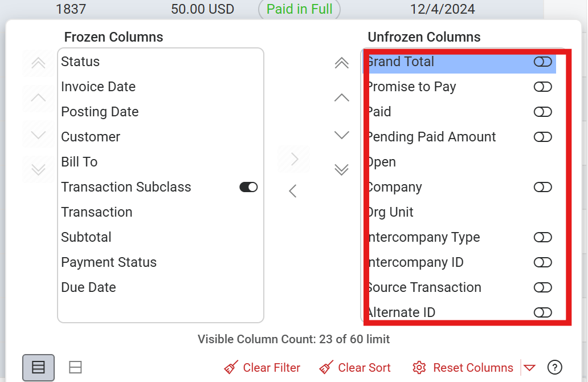Move selected unfrozen column to bottom
Image resolution: width=588 pixels, height=382 pixels.
(341, 169)
